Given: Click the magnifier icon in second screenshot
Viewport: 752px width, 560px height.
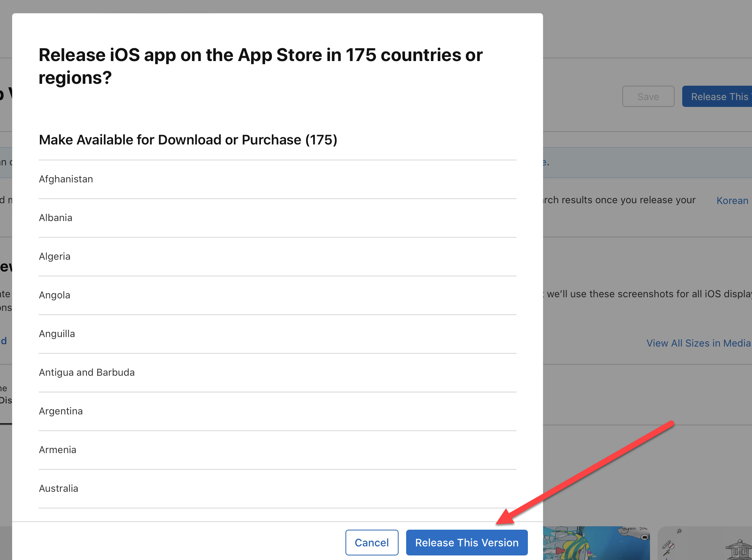Looking at the screenshot, I should tap(679, 531).
